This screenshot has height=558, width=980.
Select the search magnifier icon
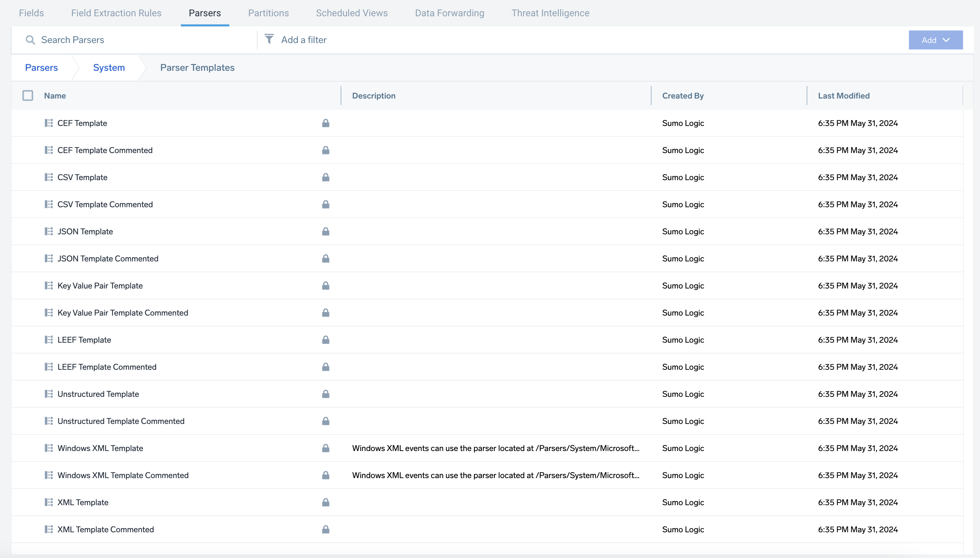[x=30, y=40]
